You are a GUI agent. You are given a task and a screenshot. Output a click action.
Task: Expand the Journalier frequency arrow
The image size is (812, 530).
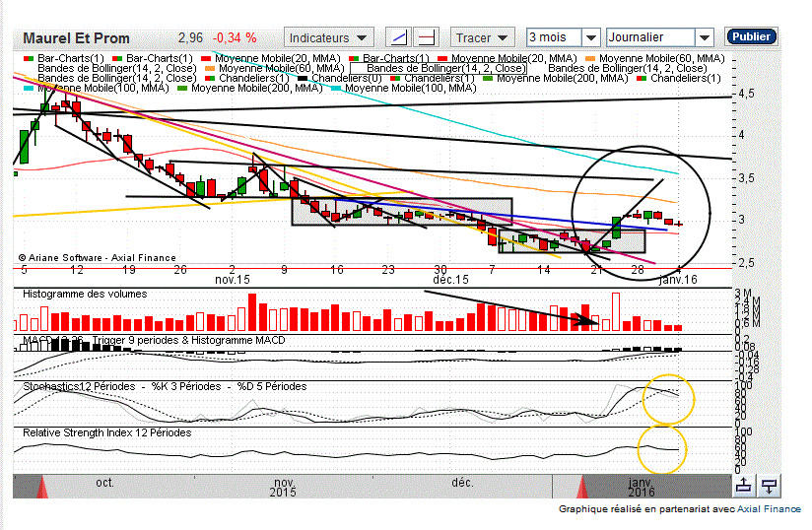tap(704, 37)
